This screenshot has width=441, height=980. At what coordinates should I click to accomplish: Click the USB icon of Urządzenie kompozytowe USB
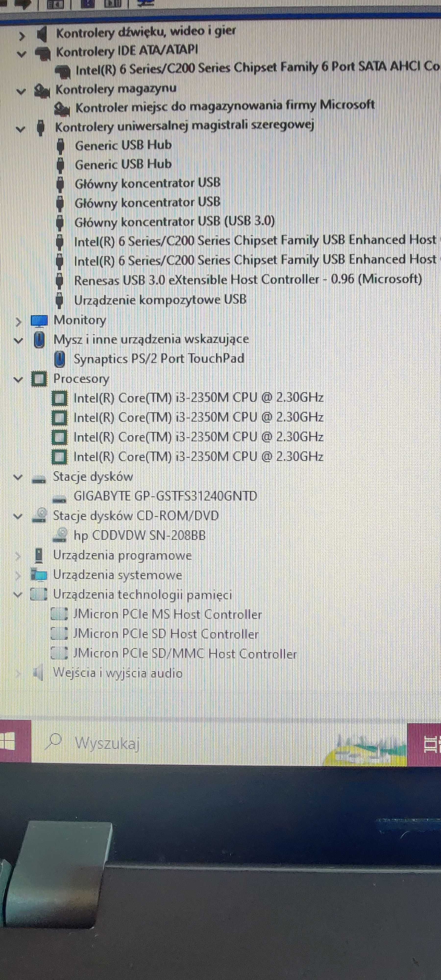[x=59, y=301]
